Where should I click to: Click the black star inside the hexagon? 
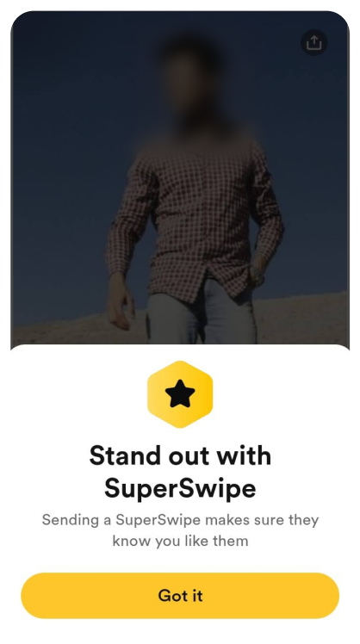click(x=180, y=393)
